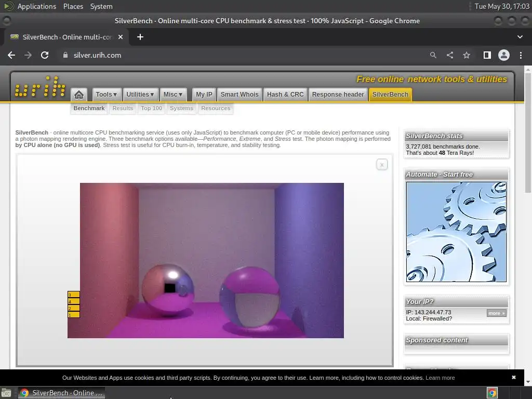Open the Applications menu
This screenshot has height=399, width=532.
[x=37, y=6]
